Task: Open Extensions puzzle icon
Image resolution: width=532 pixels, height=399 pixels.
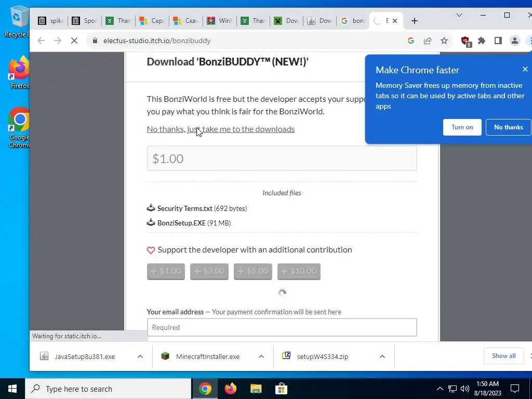Action: coord(482,41)
